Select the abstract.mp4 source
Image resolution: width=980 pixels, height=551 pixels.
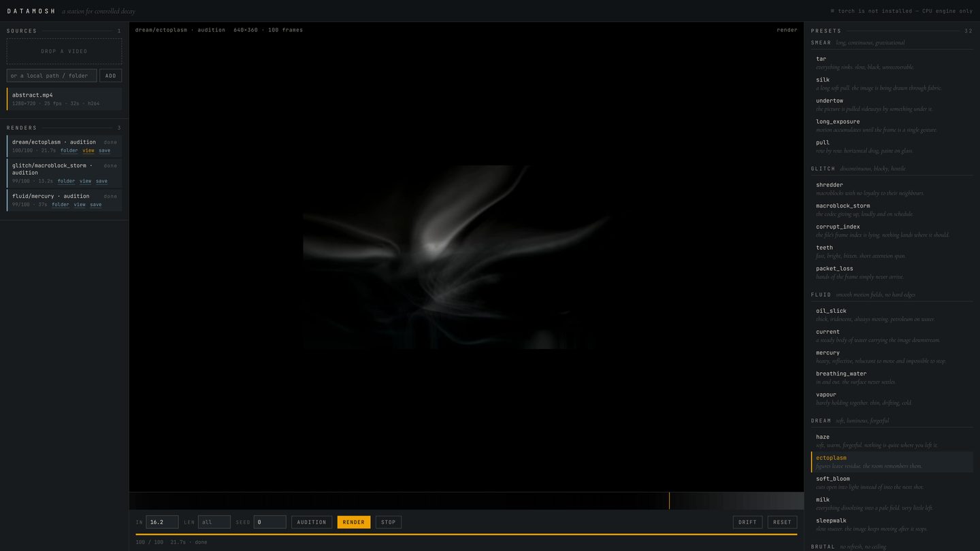[65, 99]
